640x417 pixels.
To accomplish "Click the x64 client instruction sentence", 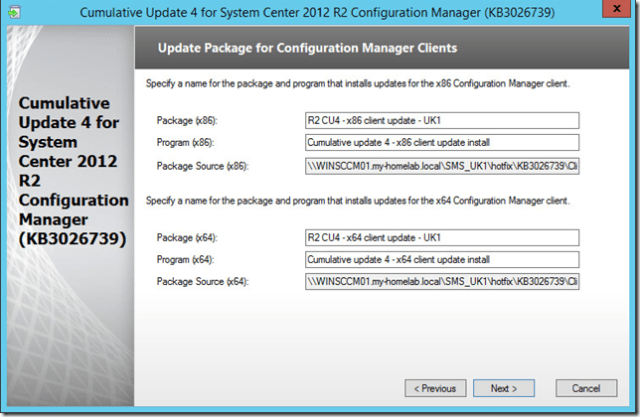I will [358, 201].
